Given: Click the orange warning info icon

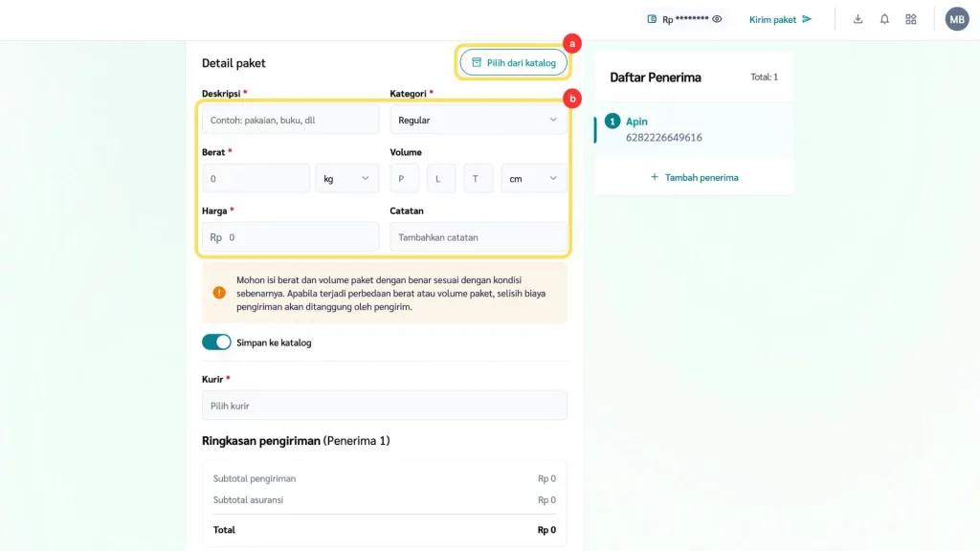Looking at the screenshot, I should point(219,293).
